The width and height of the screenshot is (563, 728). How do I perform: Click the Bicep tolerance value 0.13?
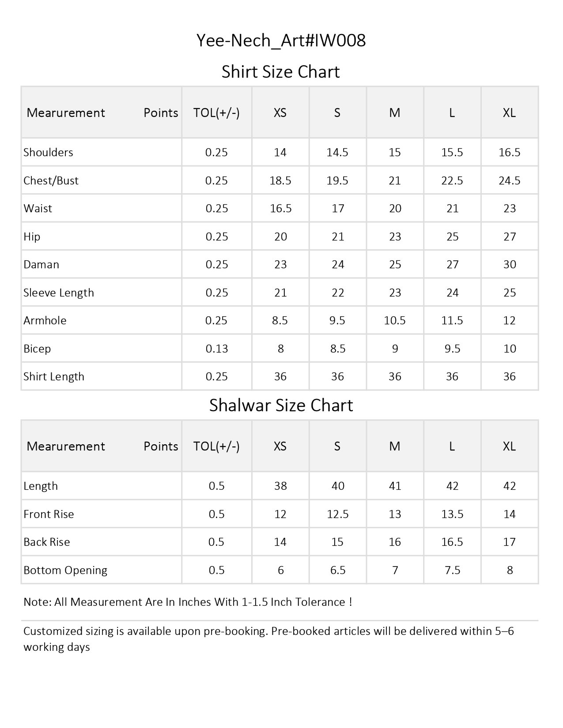coord(216,349)
